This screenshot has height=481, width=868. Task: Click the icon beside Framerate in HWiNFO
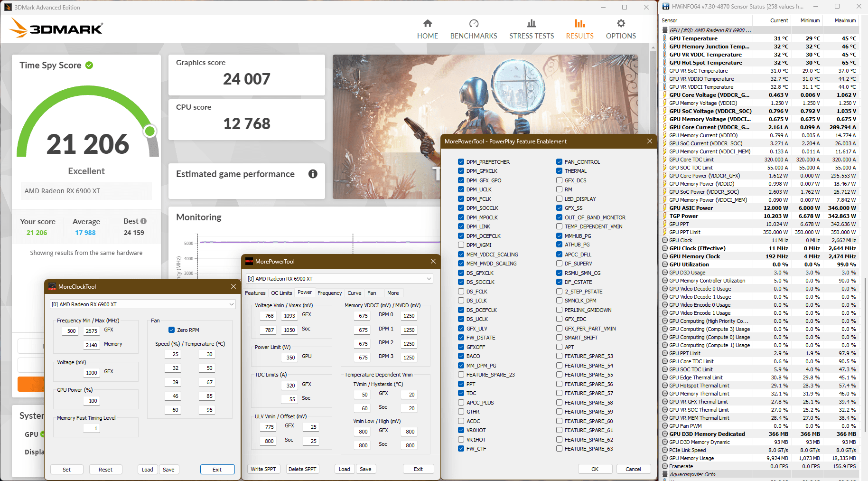tap(665, 466)
